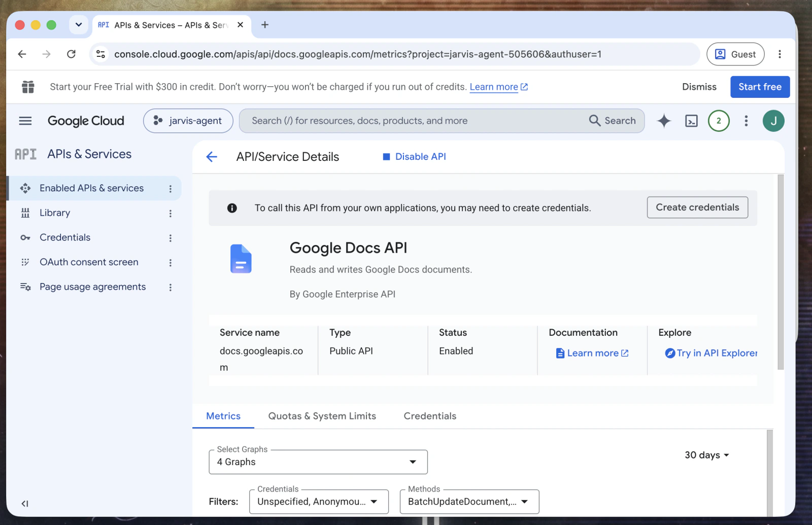Open the Google Cloud settings three-dot menu
The width and height of the screenshot is (812, 525).
[746, 121]
